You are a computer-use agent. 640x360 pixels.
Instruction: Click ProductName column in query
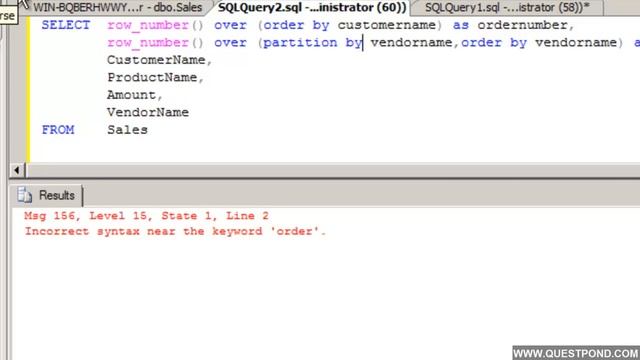tap(152, 78)
